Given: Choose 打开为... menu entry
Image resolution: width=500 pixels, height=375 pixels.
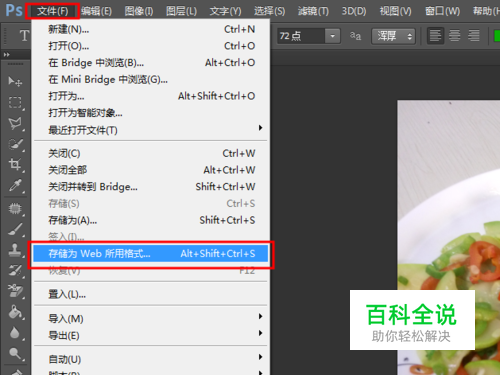Looking at the screenshot, I should tap(151, 96).
